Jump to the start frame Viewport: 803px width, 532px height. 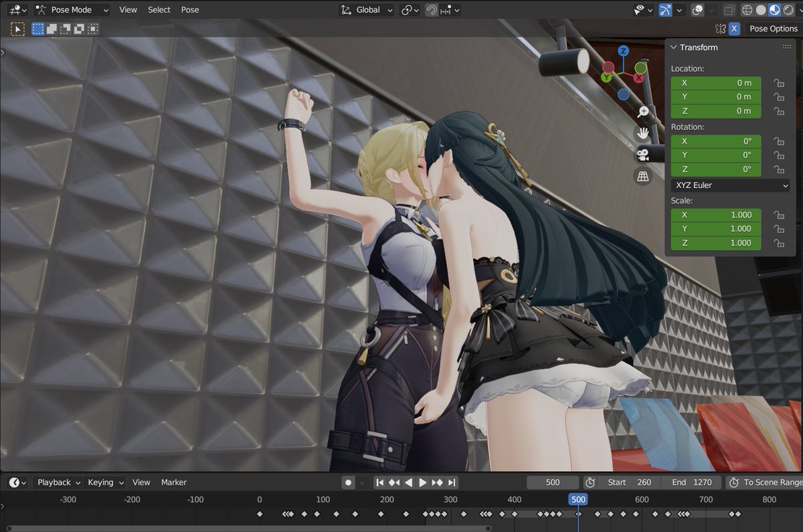(379, 482)
